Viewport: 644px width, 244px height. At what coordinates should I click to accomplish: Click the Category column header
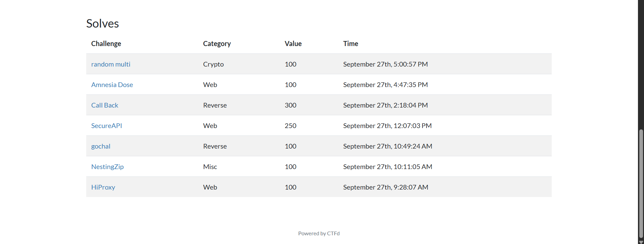pos(217,44)
